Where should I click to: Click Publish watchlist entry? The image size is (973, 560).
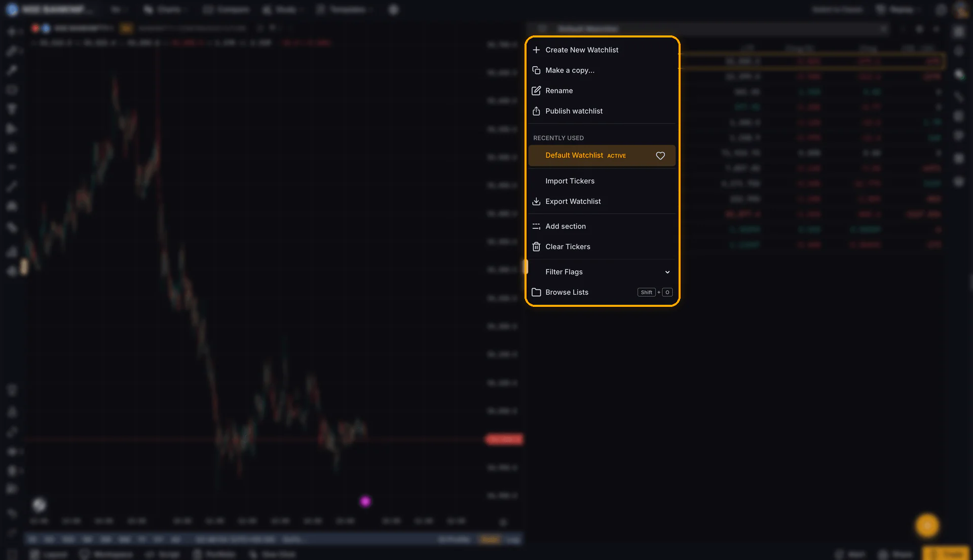pyautogui.click(x=602, y=111)
